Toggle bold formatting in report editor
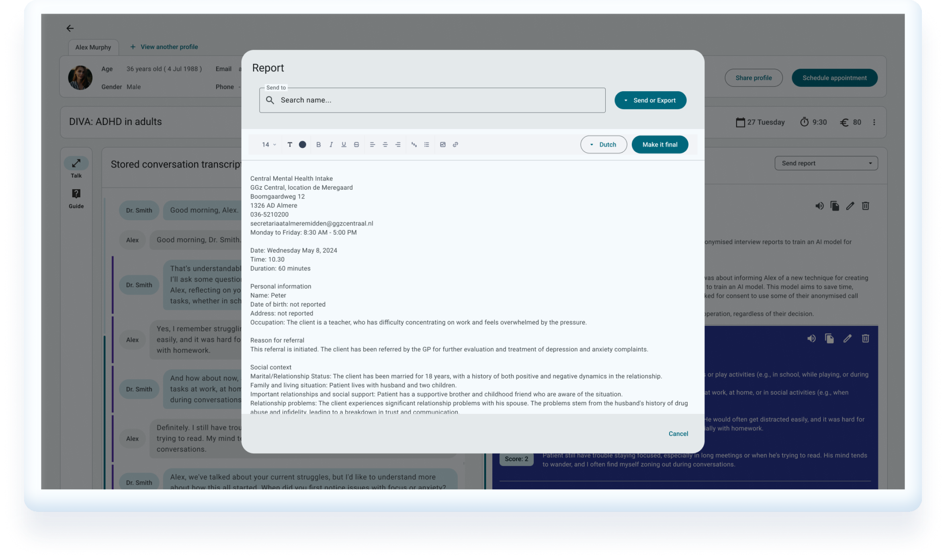Screen dimensions: 946x560 (x=318, y=145)
